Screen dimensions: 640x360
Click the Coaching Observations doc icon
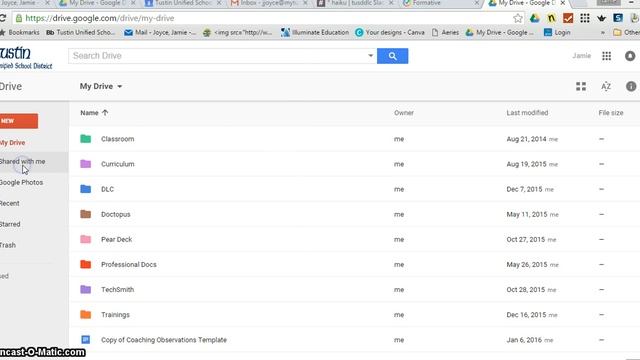click(x=86, y=340)
